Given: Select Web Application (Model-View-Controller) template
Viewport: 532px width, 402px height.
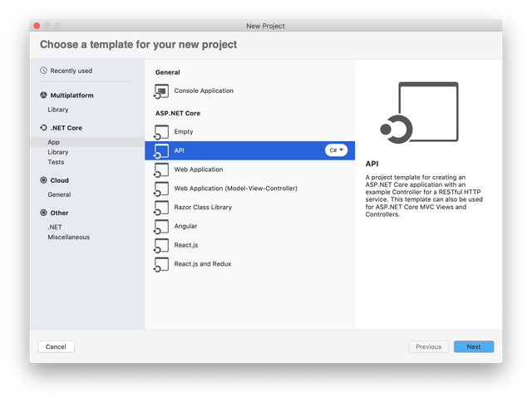Looking at the screenshot, I should (x=235, y=189).
